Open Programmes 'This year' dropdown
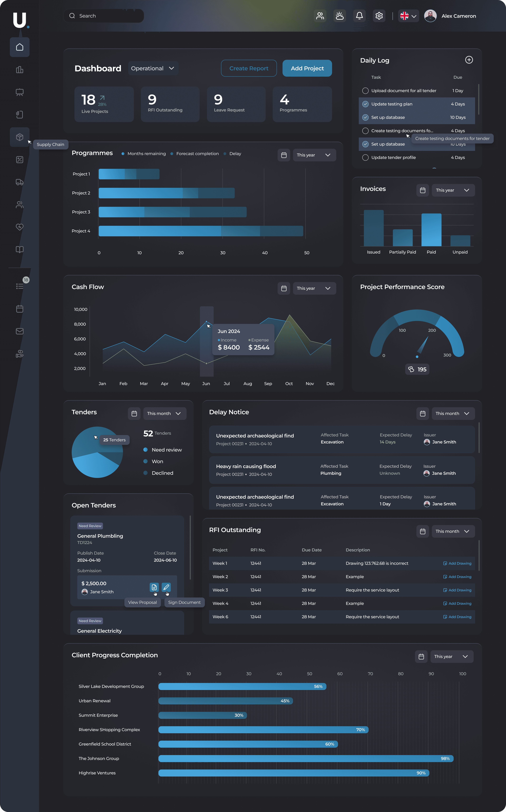This screenshot has width=506, height=812. pyautogui.click(x=314, y=155)
